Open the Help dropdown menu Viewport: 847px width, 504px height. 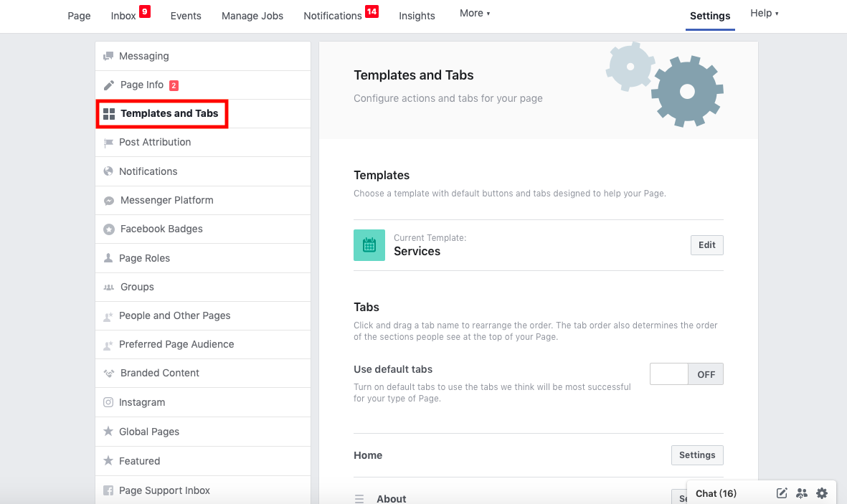[x=765, y=14]
